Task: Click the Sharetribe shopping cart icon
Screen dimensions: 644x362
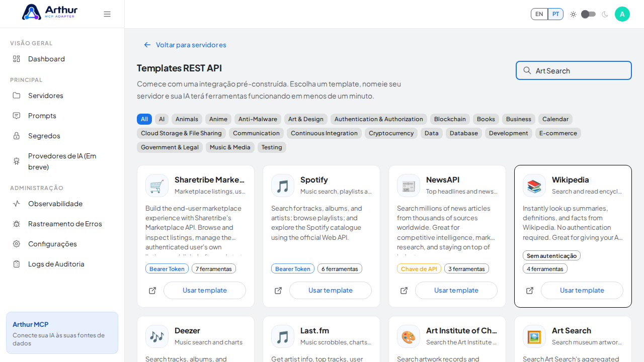Action: click(157, 186)
